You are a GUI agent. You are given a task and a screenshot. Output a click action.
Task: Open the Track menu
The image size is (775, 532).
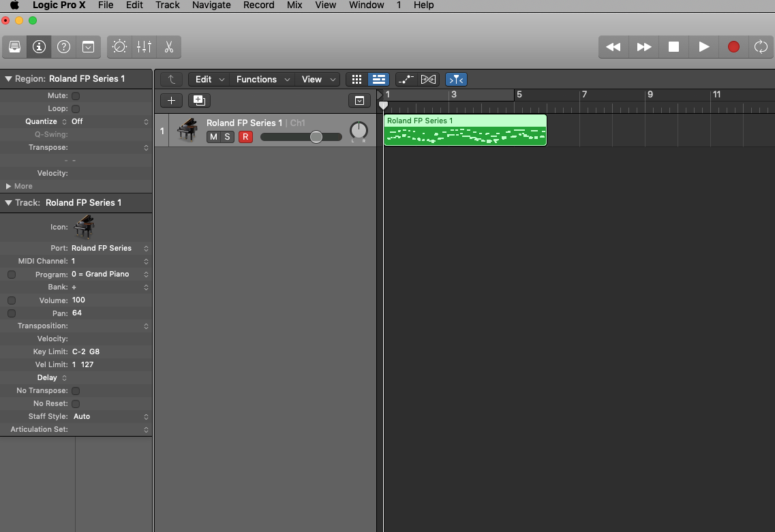pyautogui.click(x=168, y=5)
